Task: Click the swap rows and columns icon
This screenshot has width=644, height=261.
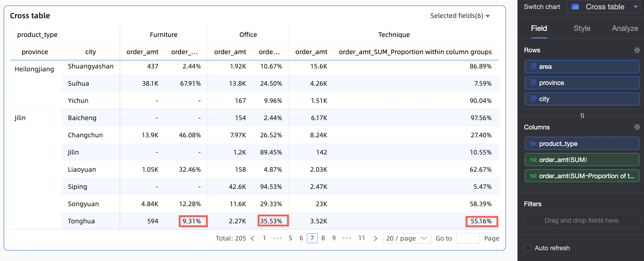Action: (582, 115)
